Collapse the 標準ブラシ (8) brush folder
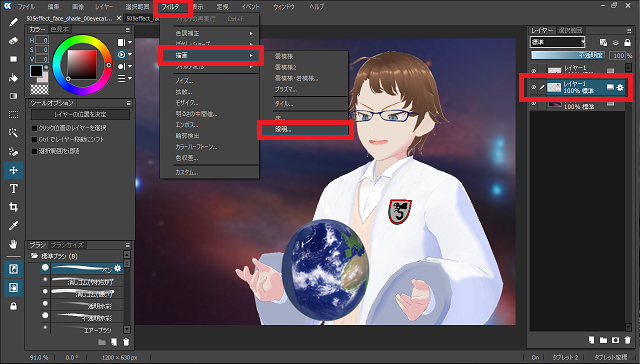Image resolution: width=640 pixels, height=364 pixels. [x=34, y=256]
